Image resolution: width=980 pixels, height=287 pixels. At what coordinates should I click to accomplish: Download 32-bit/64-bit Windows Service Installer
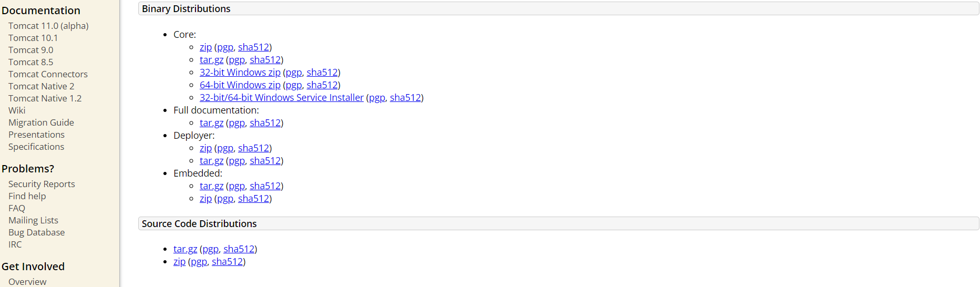(x=282, y=97)
